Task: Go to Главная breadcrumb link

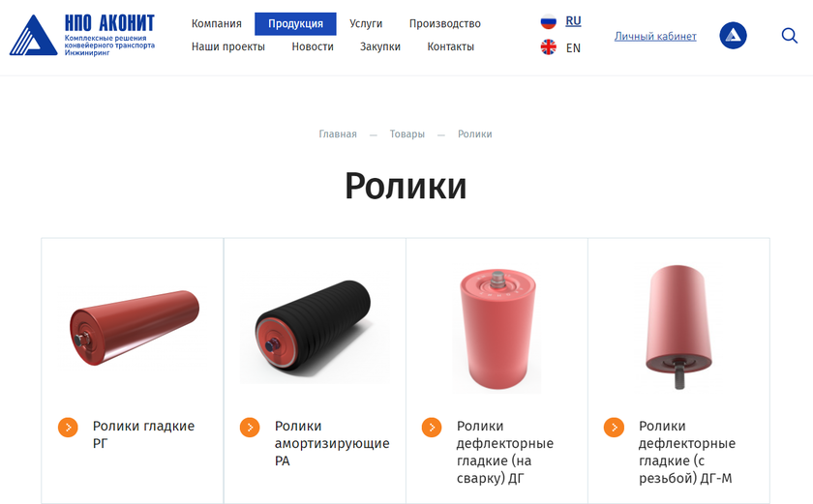Action: (338, 134)
